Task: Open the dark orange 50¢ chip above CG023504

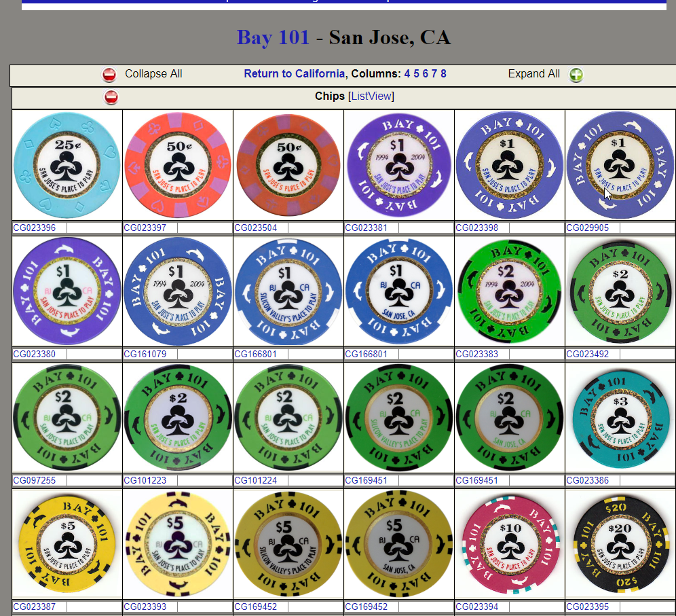Action: click(288, 165)
